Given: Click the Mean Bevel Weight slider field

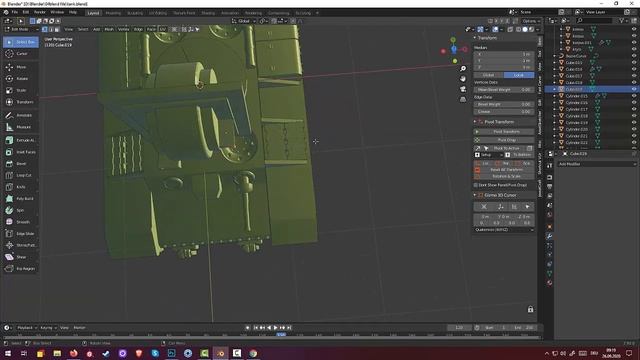Looking at the screenshot, I should [504, 89].
